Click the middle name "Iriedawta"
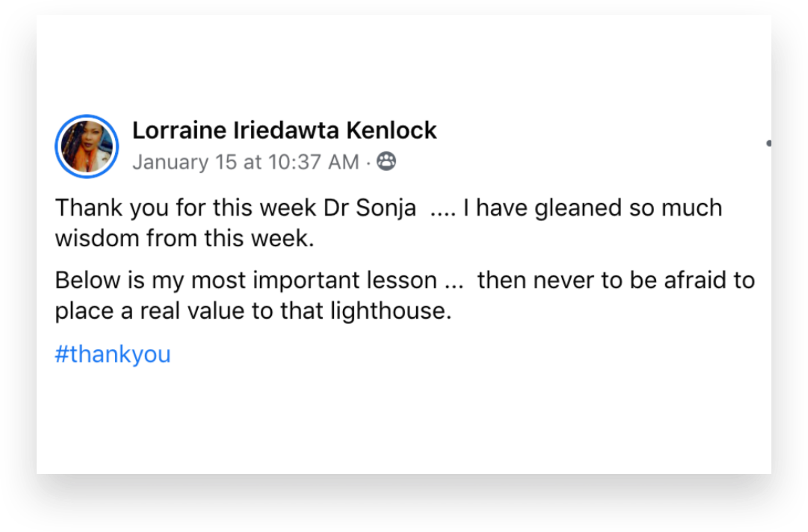Screen dimensions: 808x532 pyautogui.click(x=286, y=130)
